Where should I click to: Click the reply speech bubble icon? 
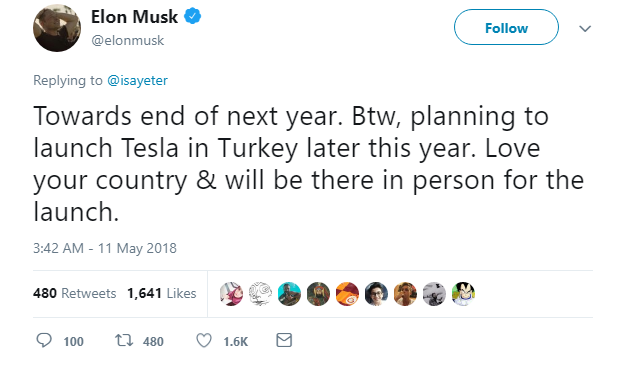(x=44, y=341)
